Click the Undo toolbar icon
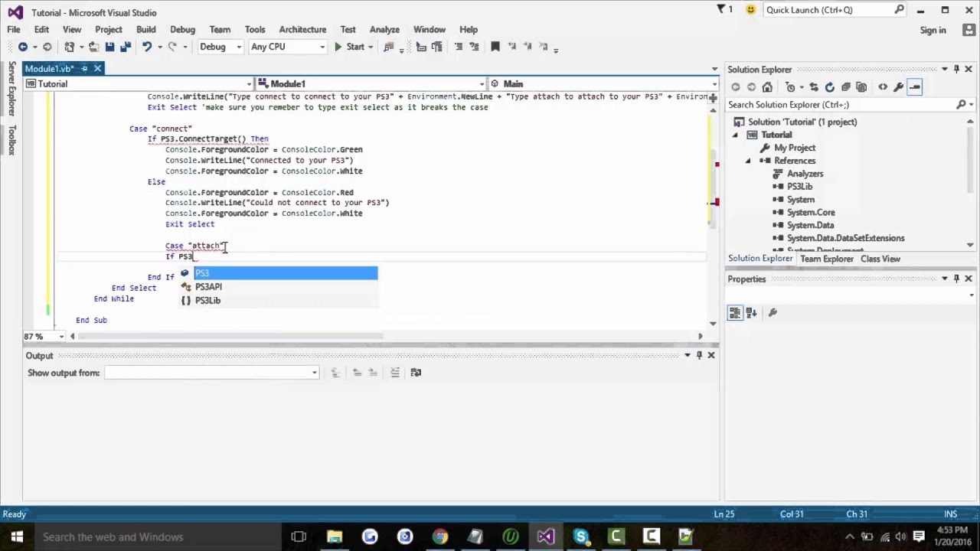The image size is (980, 551). pyautogui.click(x=147, y=47)
